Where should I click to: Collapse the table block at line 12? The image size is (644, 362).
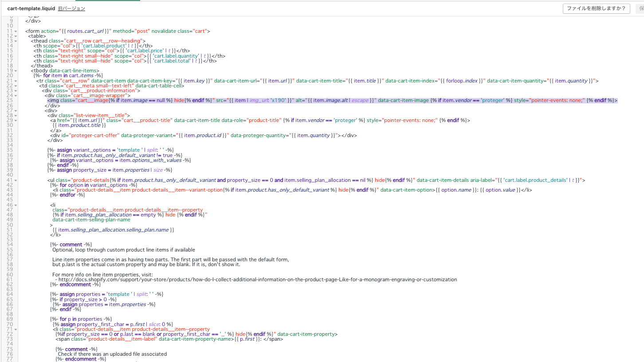click(x=16, y=36)
